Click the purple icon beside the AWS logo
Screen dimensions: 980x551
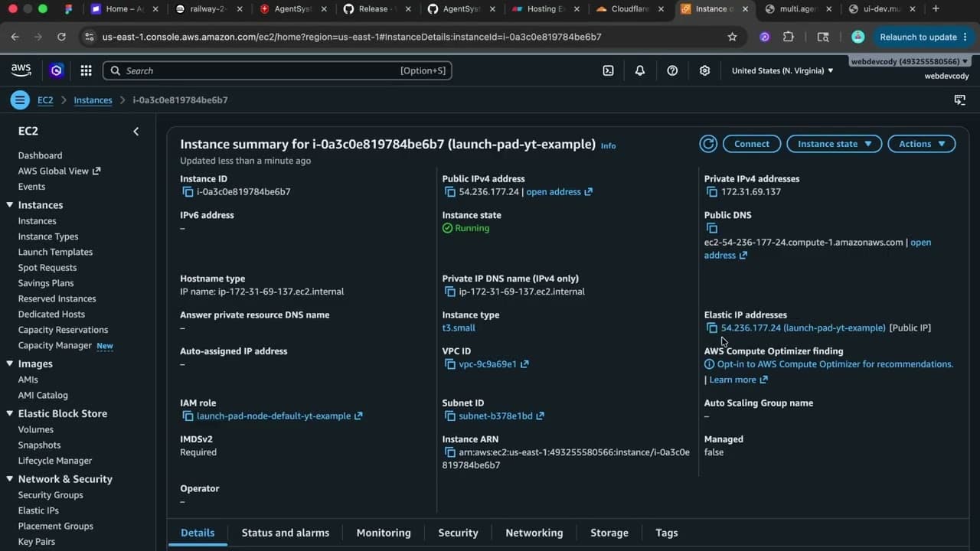click(x=56, y=70)
